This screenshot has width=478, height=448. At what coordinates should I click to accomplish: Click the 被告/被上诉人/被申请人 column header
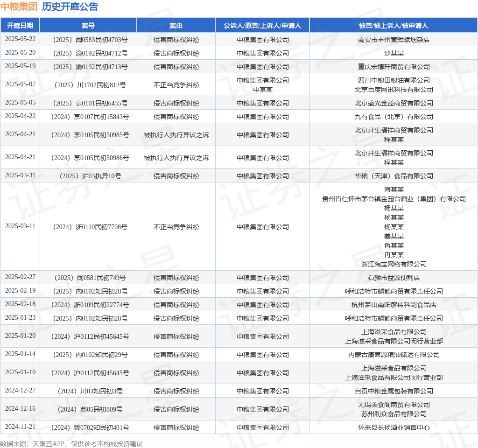(x=393, y=26)
